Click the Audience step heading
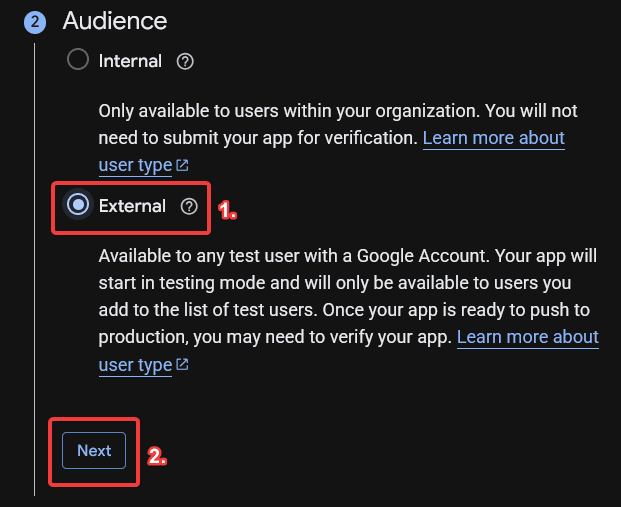The height and width of the screenshot is (507, 621). (x=115, y=20)
